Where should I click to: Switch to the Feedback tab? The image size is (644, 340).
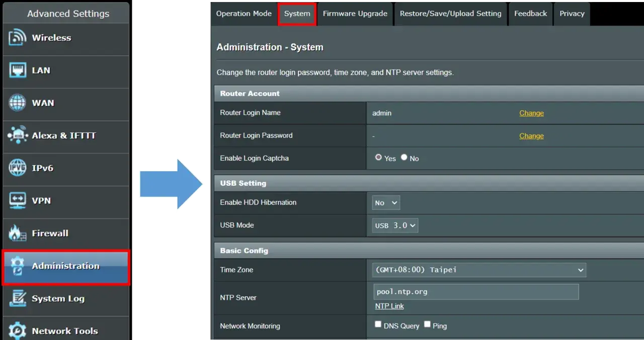(x=530, y=14)
